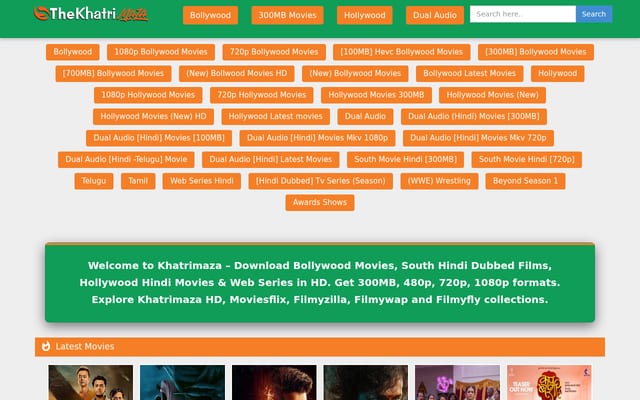Select the Telugu category tag
640x400 pixels.
tap(94, 181)
